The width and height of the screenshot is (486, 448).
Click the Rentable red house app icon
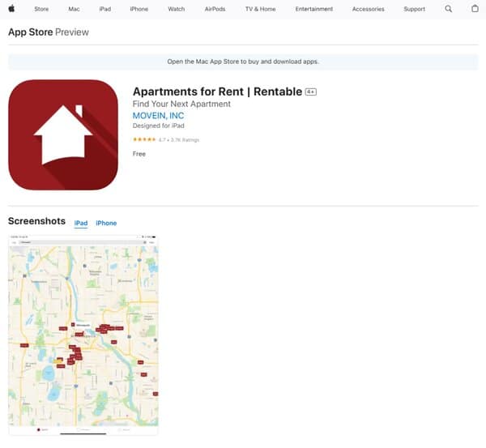[x=63, y=134]
